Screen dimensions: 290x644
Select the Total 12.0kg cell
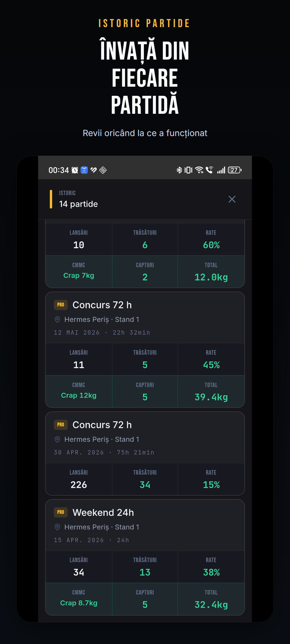(x=211, y=272)
